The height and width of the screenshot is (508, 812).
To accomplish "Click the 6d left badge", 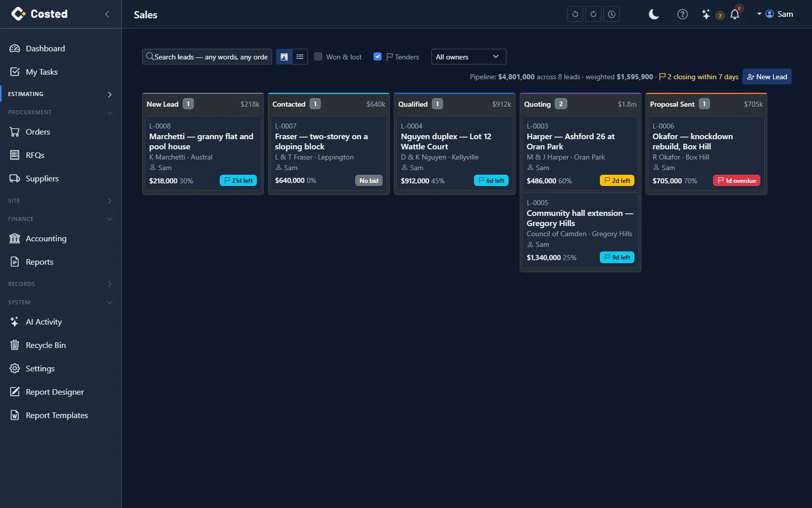I will [x=491, y=181].
